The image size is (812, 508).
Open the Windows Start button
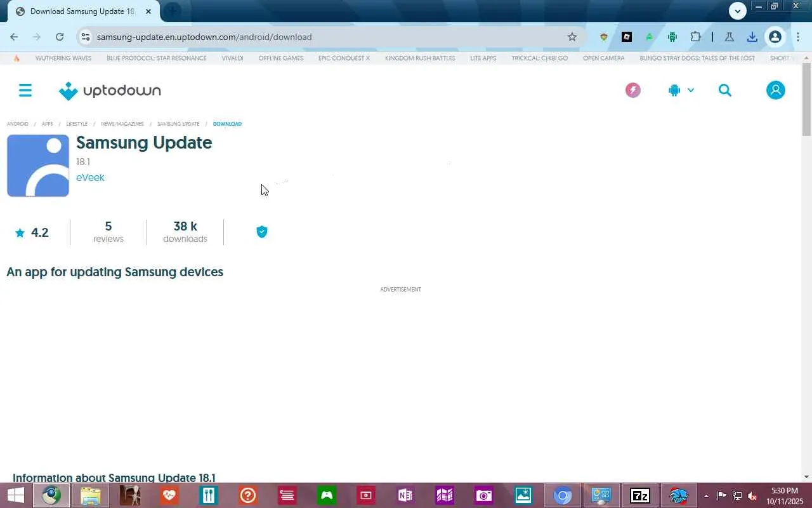(x=15, y=495)
